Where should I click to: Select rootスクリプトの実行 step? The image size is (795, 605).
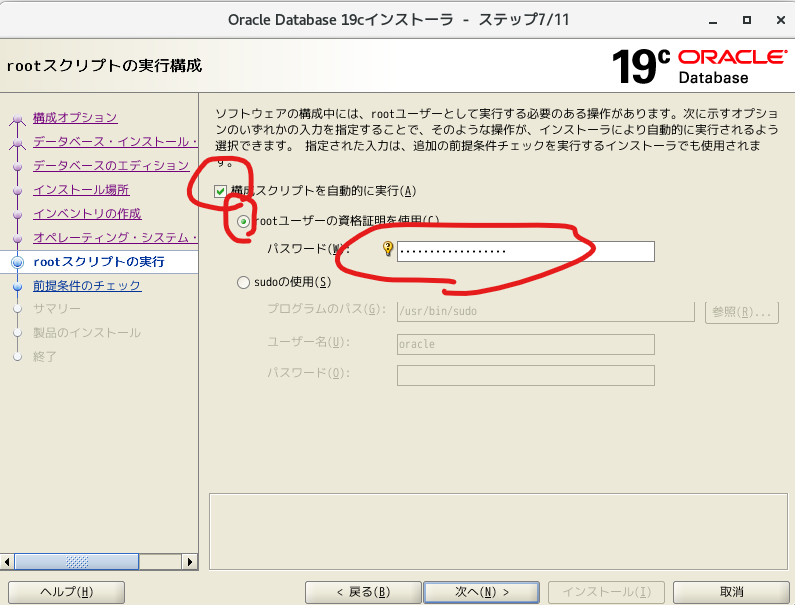(99, 262)
